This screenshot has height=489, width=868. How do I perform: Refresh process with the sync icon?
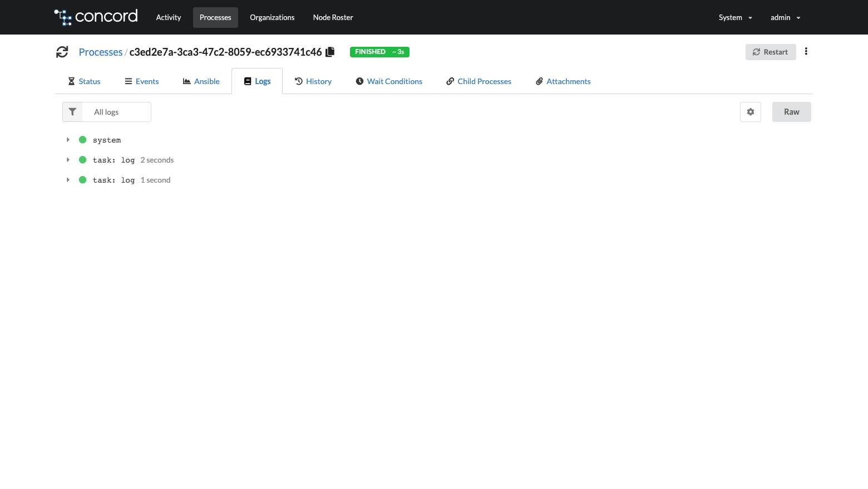[x=62, y=52]
